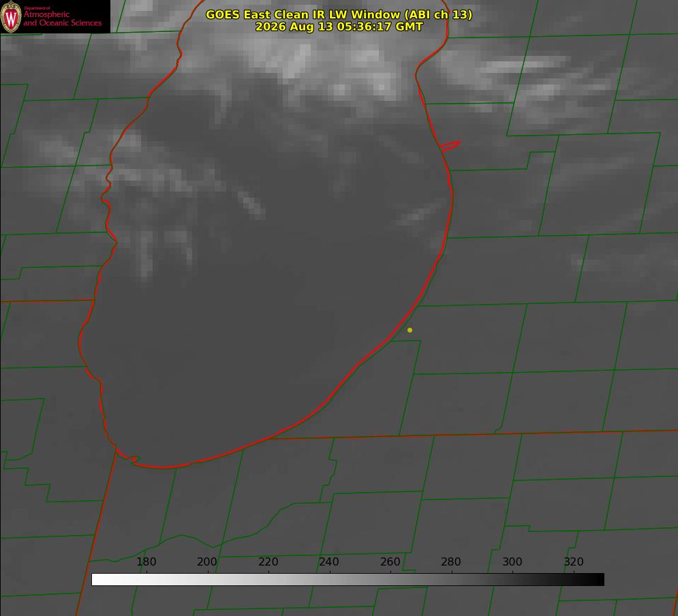Select the GOES East Clean IR title

click(x=339, y=14)
